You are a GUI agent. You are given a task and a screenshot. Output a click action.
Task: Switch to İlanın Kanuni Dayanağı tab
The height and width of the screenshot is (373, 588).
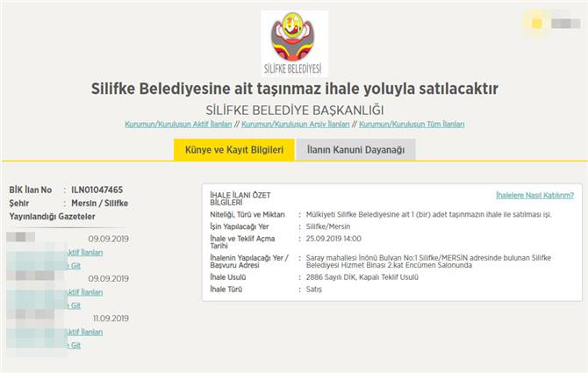(x=355, y=150)
